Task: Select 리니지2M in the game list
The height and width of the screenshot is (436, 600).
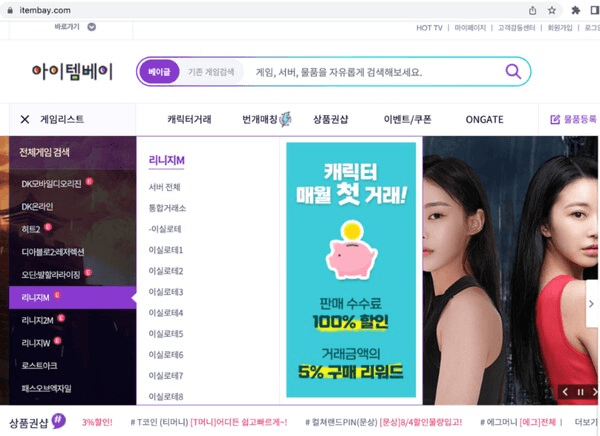Action: click(x=38, y=320)
